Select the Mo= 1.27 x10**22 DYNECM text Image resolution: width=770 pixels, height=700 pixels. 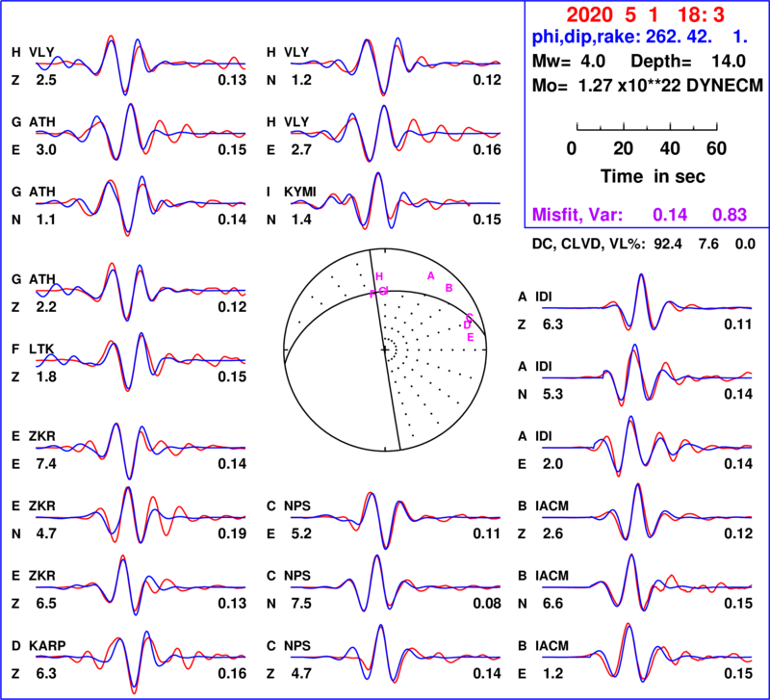pyautogui.click(x=648, y=86)
